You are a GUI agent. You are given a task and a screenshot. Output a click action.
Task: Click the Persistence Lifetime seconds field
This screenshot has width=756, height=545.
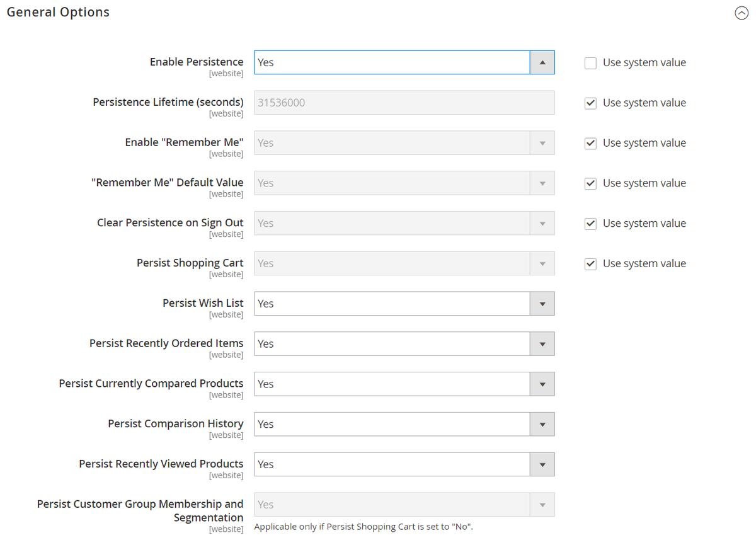[404, 103]
